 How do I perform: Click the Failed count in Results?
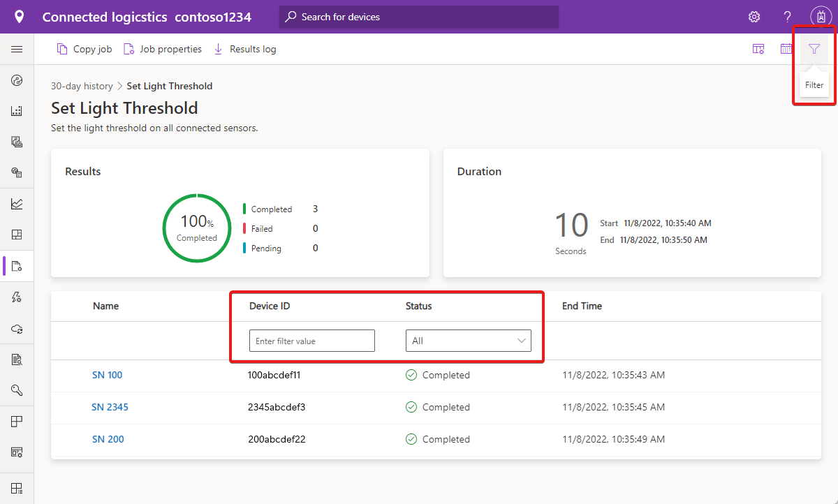pos(316,228)
